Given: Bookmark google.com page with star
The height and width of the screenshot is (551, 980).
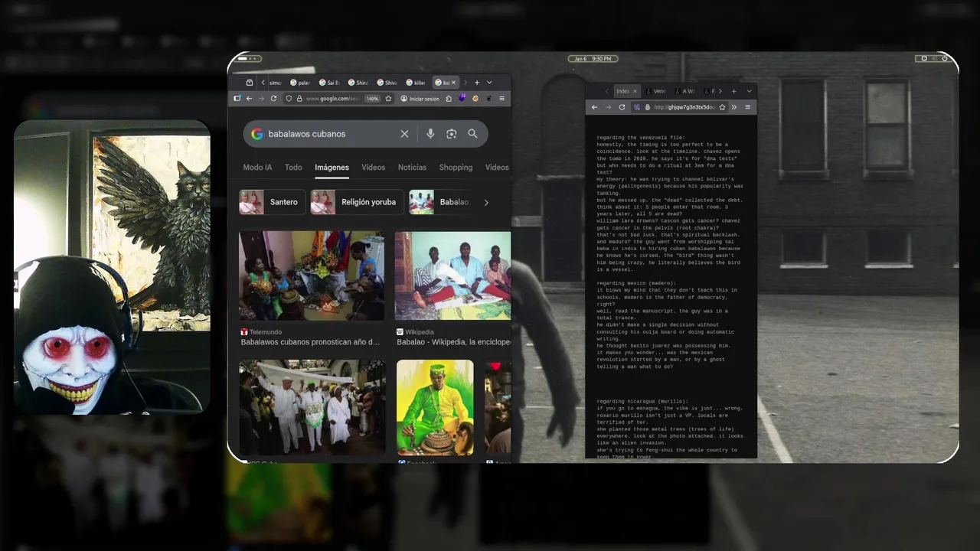Looking at the screenshot, I should point(389,99).
